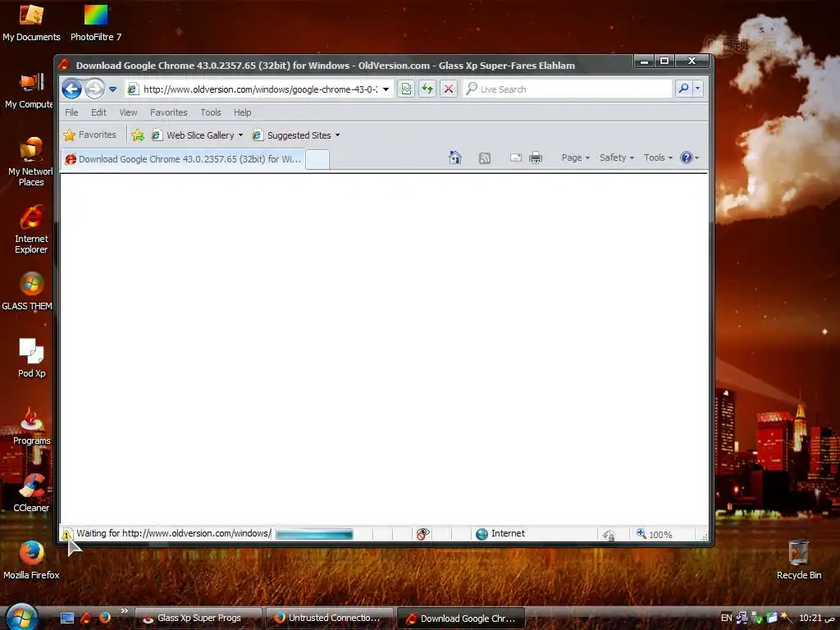This screenshot has width=840, height=630.
Task: Toggle Compatibility View icon
Action: (406, 89)
